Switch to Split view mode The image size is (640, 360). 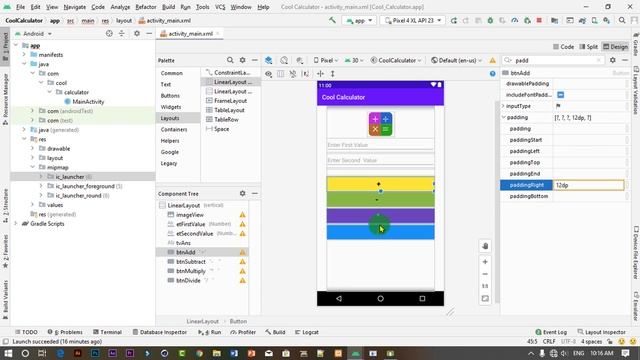coord(589,47)
